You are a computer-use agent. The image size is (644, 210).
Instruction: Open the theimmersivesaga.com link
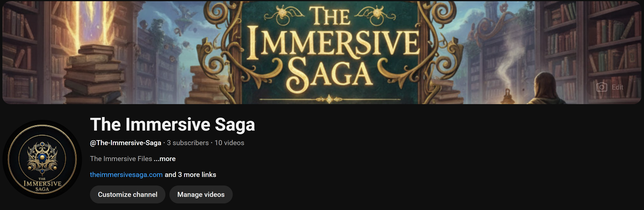(x=126, y=175)
